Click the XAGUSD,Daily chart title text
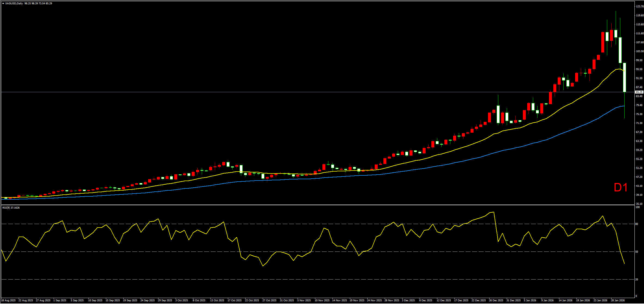 pyautogui.click(x=14, y=4)
